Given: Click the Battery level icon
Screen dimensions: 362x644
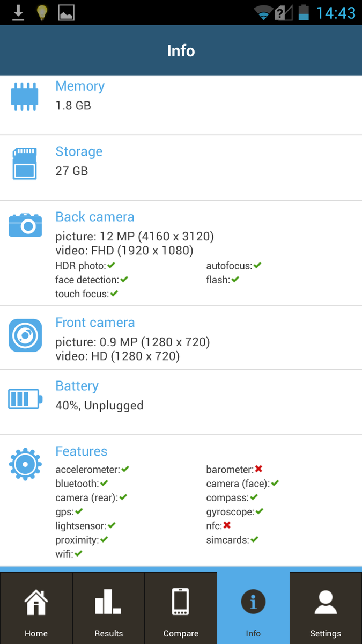Looking at the screenshot, I should (x=25, y=399).
